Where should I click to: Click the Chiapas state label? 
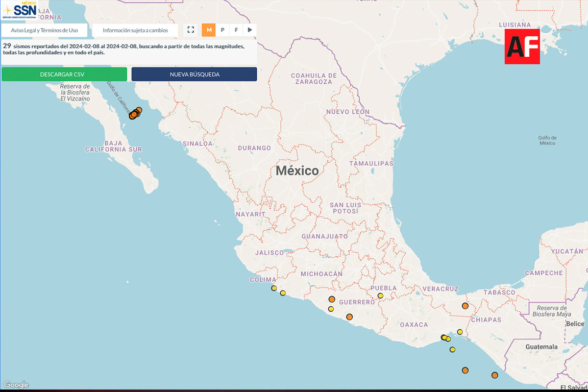(x=486, y=319)
